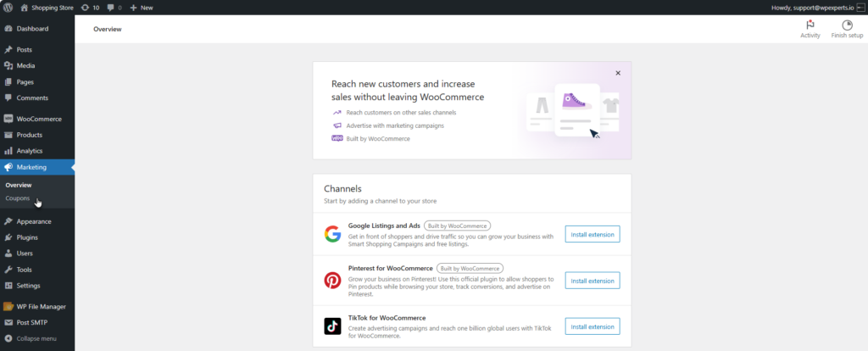The width and height of the screenshot is (868, 351).
Task: Open the Dashboard menu label
Action: click(x=33, y=29)
